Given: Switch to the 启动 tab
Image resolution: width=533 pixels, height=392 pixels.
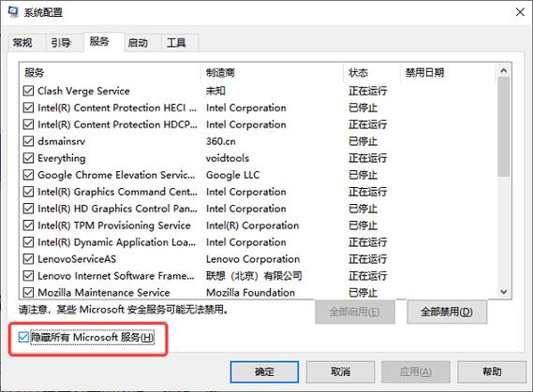Looking at the screenshot, I should (138, 43).
